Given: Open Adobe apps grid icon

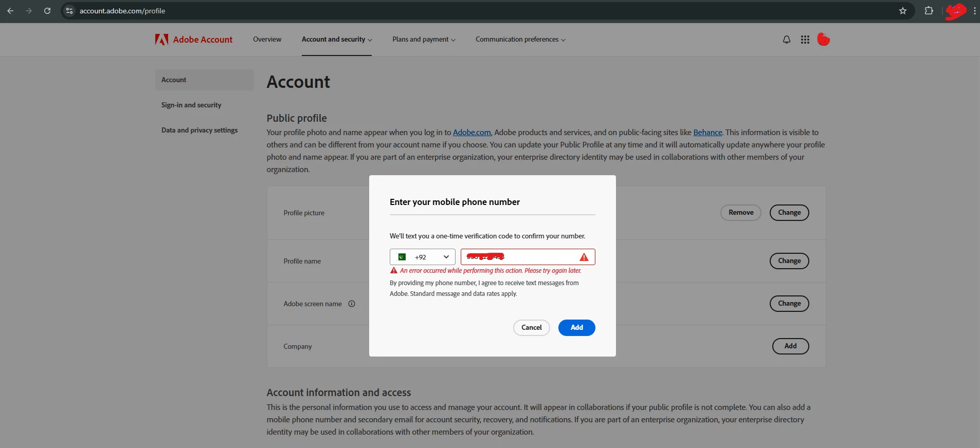Looking at the screenshot, I should (805, 40).
